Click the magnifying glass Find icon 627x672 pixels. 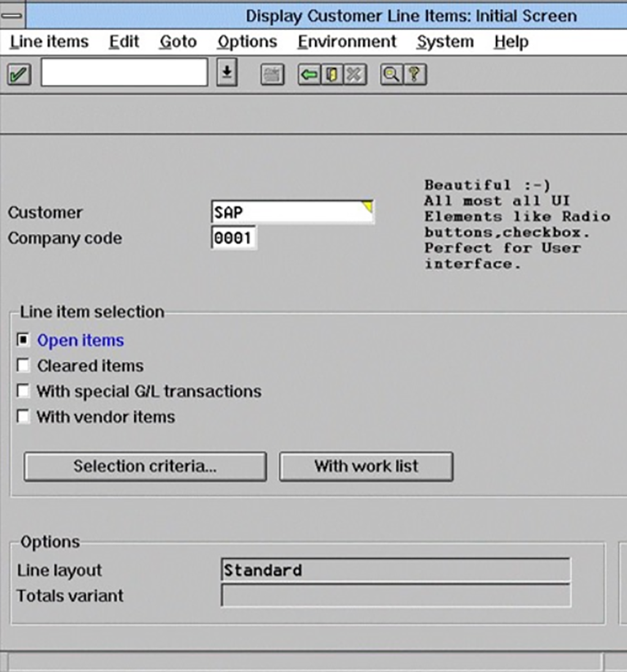(x=391, y=75)
